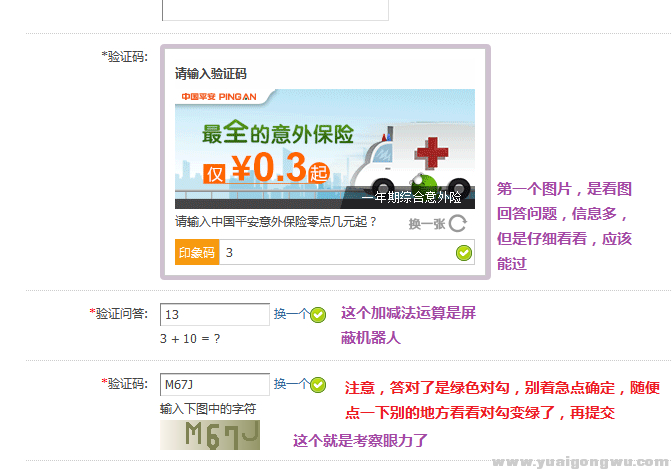
Task: Click the 一年期综合意外险 caption in banner
Action: point(412,197)
